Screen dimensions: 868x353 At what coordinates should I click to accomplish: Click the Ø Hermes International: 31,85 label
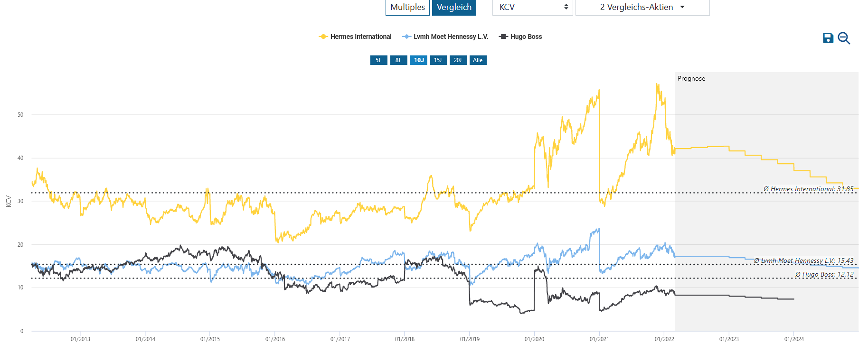(x=808, y=189)
